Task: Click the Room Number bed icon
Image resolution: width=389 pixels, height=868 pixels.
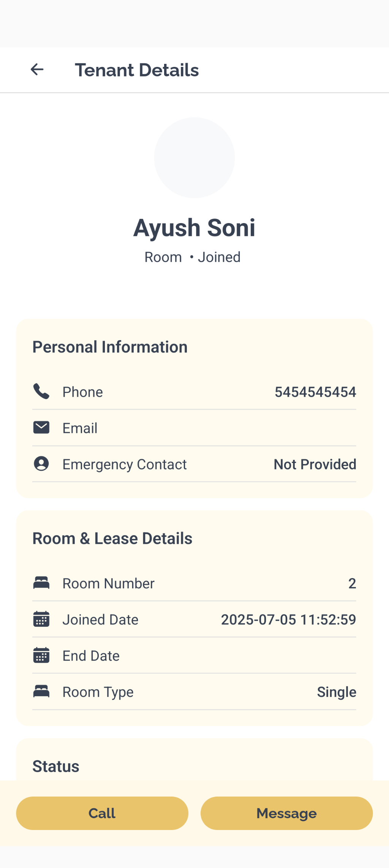Action: point(41,583)
